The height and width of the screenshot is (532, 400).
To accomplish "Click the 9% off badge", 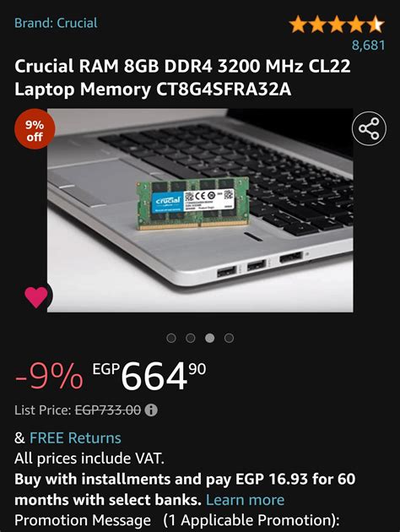I will click(35, 131).
